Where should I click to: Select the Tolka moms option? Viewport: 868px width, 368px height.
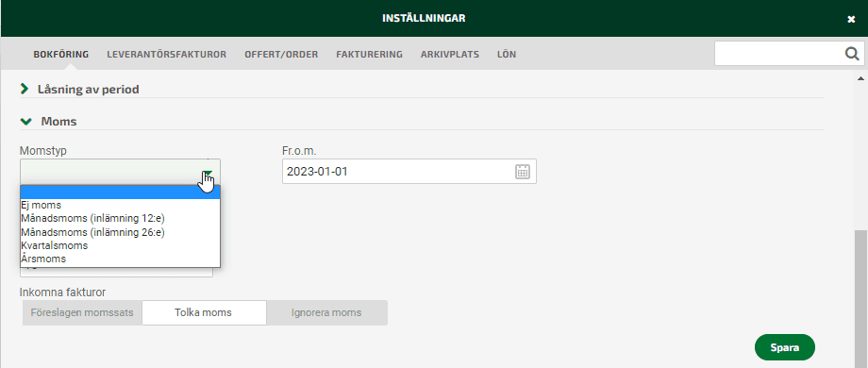[204, 312]
